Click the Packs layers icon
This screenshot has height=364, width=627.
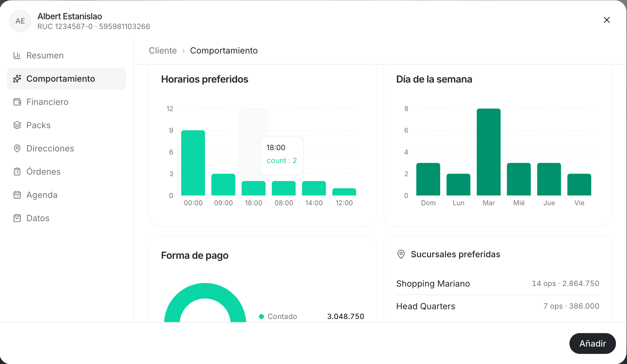tap(17, 125)
